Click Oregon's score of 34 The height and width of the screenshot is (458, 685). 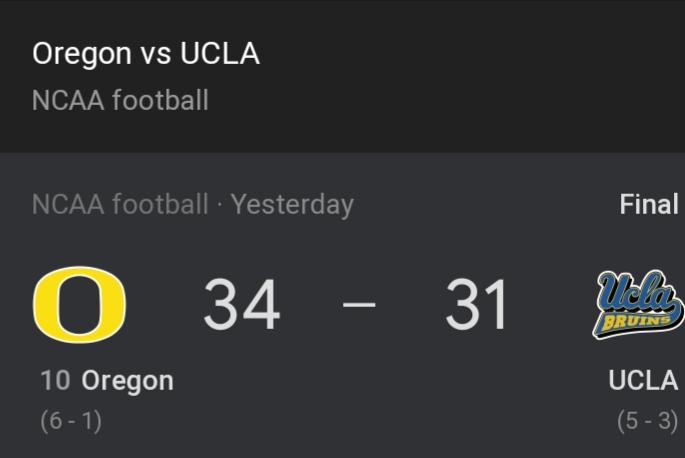241,305
